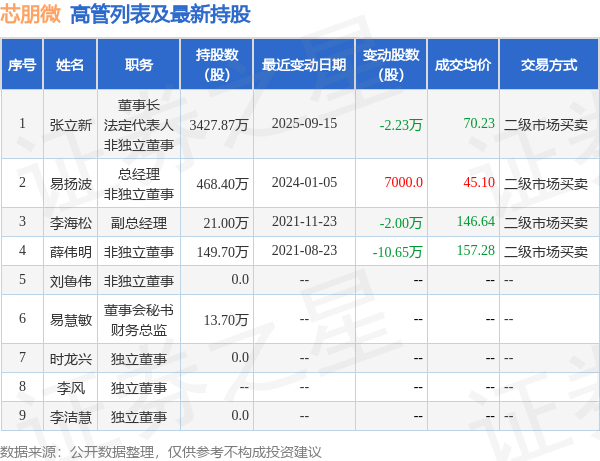
Task: Click the 芯朋微 title text
Action: click(31, 15)
